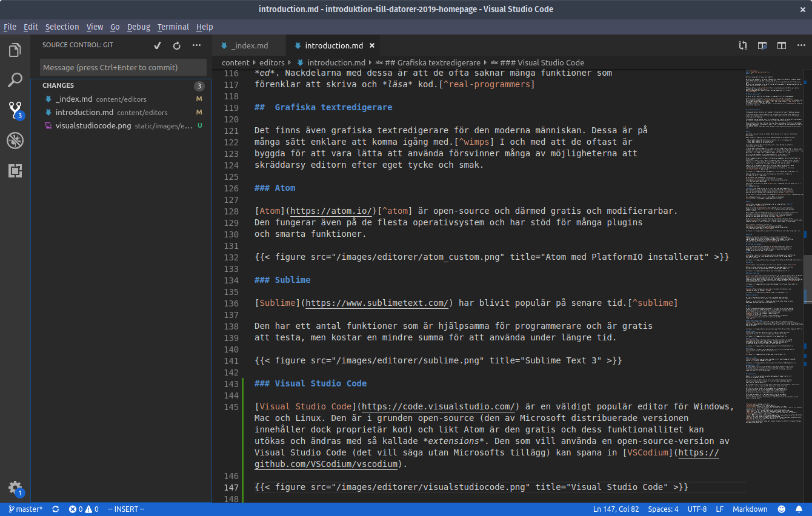Click the SOURCE CONTROL: GIT title

[x=78, y=45]
